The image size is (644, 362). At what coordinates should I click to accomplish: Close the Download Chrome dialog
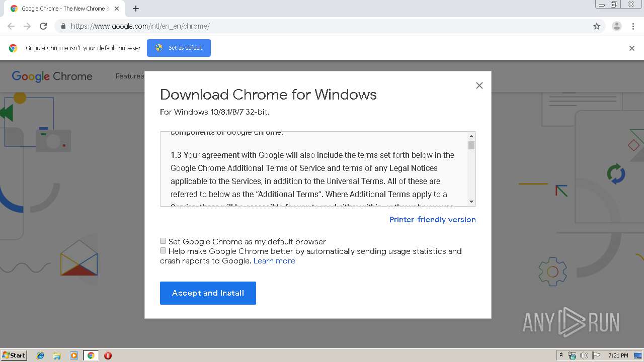tap(479, 85)
